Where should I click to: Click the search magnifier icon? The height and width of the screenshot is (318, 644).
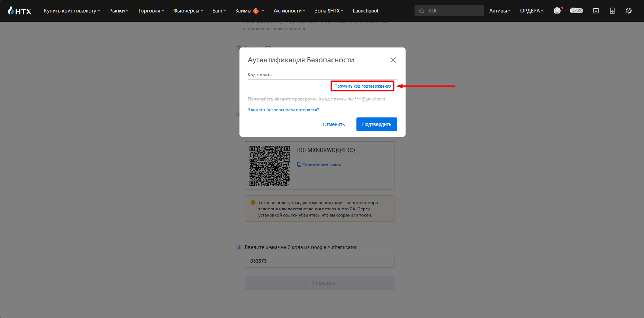[421, 11]
